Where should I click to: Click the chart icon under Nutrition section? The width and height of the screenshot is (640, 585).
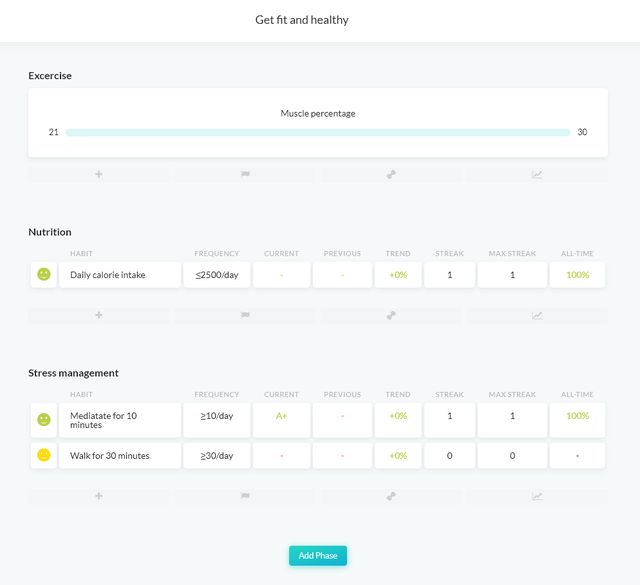537,315
